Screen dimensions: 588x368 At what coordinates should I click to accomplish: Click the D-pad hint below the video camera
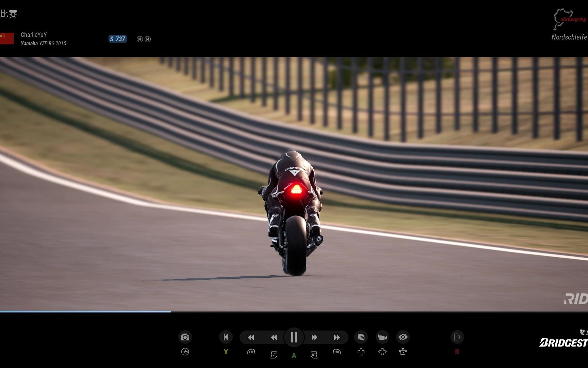(382, 352)
